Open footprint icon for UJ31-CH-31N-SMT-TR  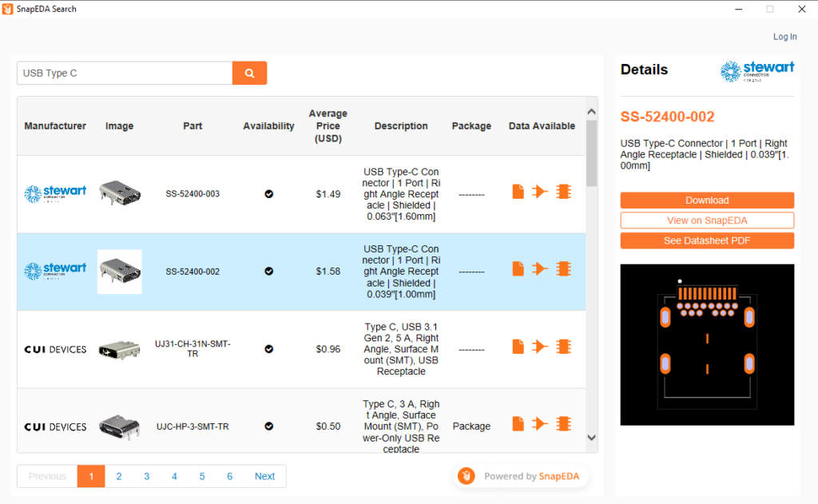pyautogui.click(x=563, y=347)
